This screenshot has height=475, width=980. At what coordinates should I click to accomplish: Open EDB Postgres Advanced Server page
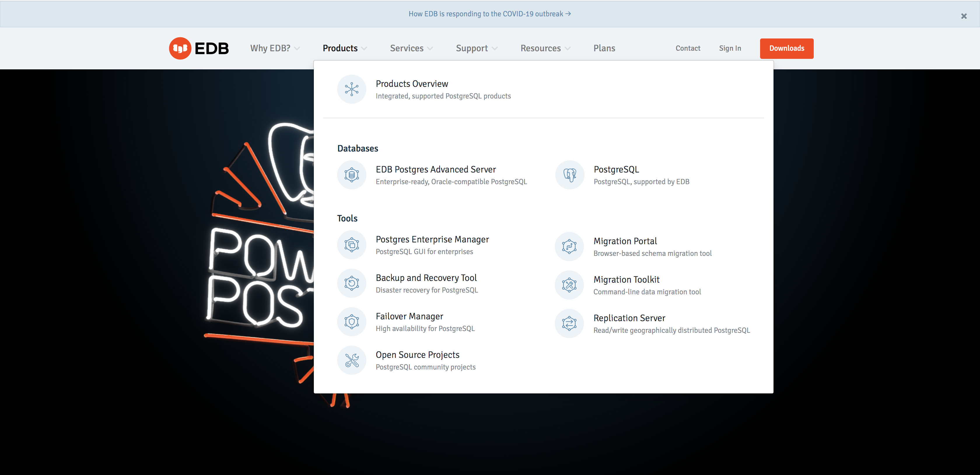point(435,169)
